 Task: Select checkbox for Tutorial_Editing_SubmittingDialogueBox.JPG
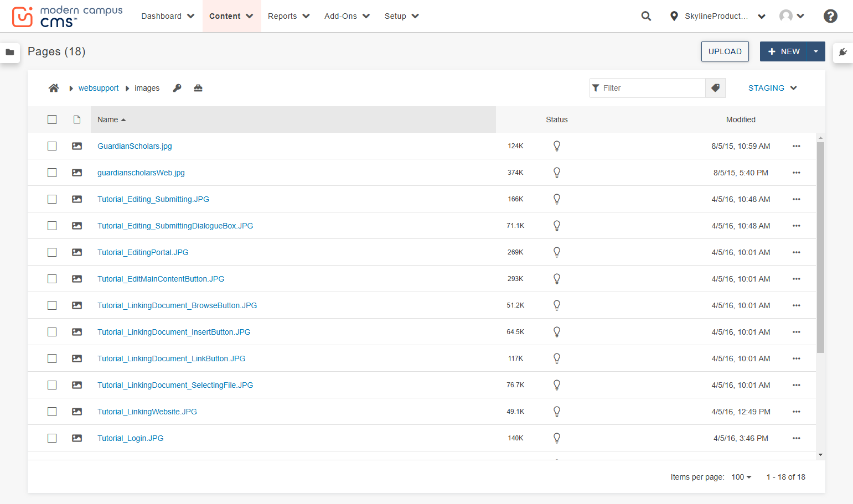coord(52,226)
